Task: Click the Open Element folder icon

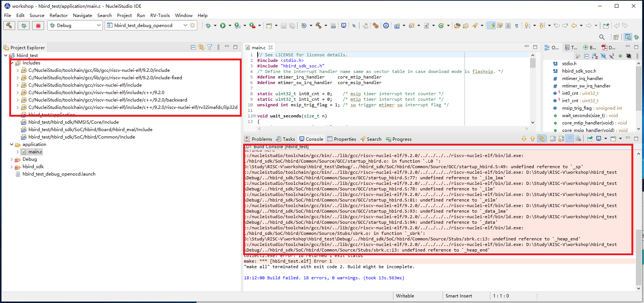Action: pos(457,26)
